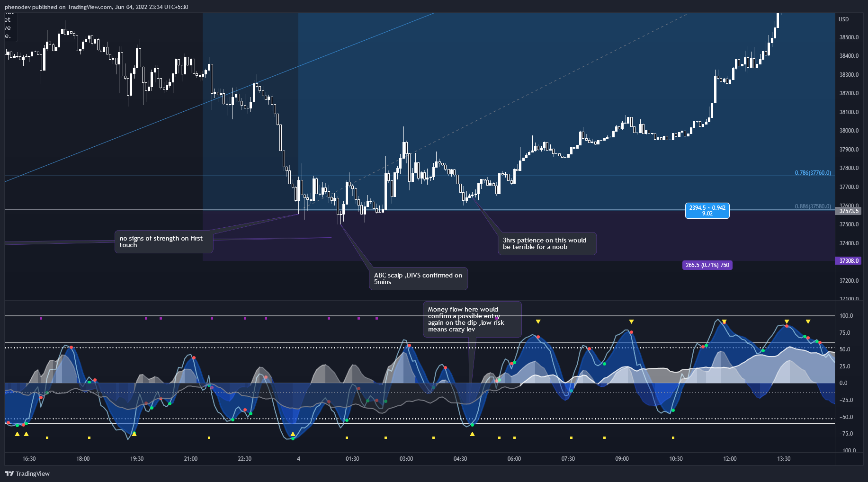Viewport: 868px width, 482px height.
Task: Click the TradingView logo icon
Action: (9, 473)
